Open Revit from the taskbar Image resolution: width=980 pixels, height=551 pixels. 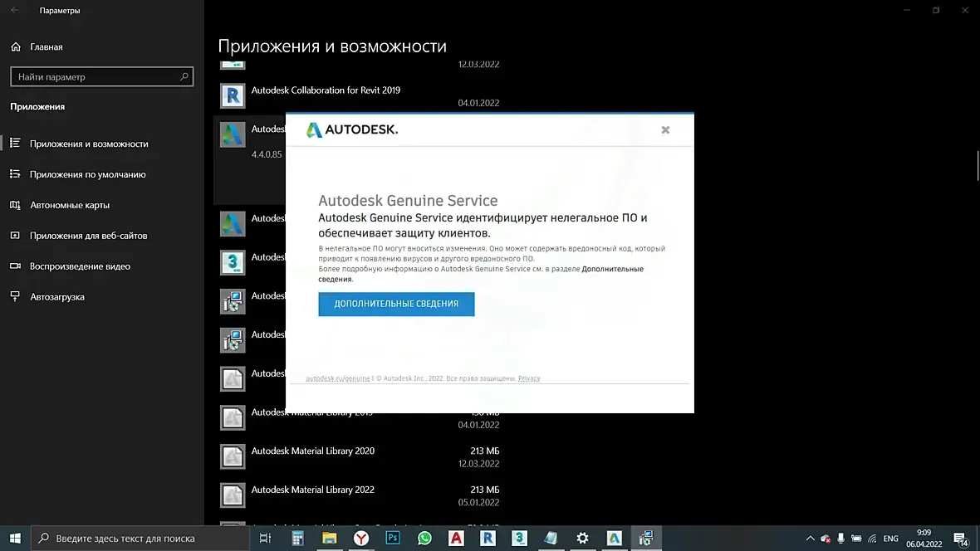point(488,538)
